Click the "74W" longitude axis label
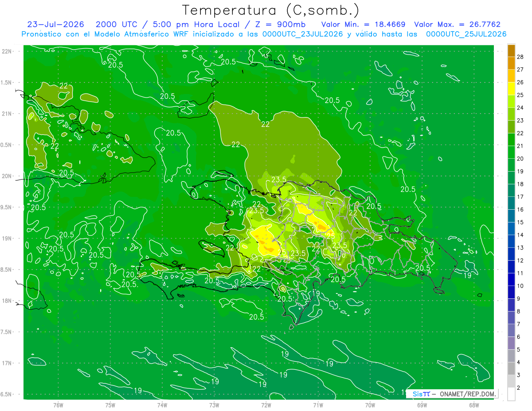532x411 pixels. [x=162, y=405]
